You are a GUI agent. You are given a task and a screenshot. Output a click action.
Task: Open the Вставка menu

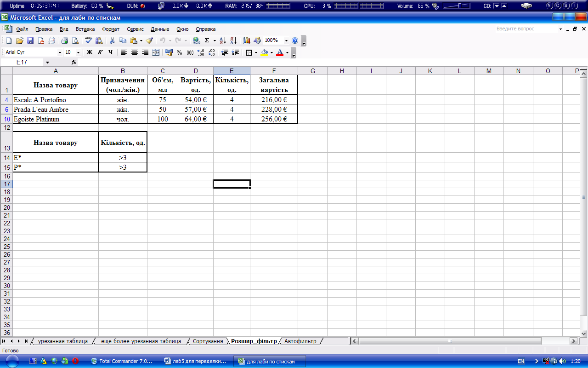click(85, 29)
